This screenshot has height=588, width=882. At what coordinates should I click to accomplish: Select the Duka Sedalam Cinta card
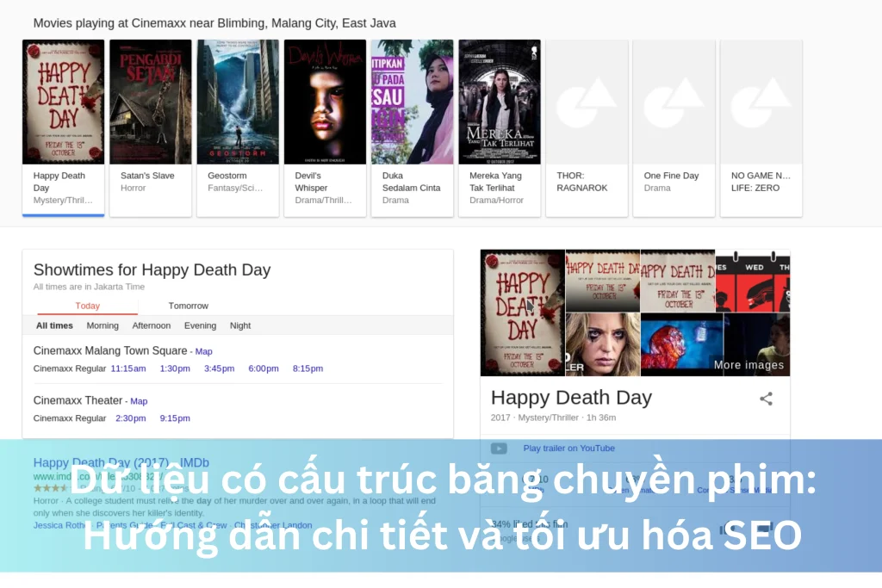click(412, 127)
